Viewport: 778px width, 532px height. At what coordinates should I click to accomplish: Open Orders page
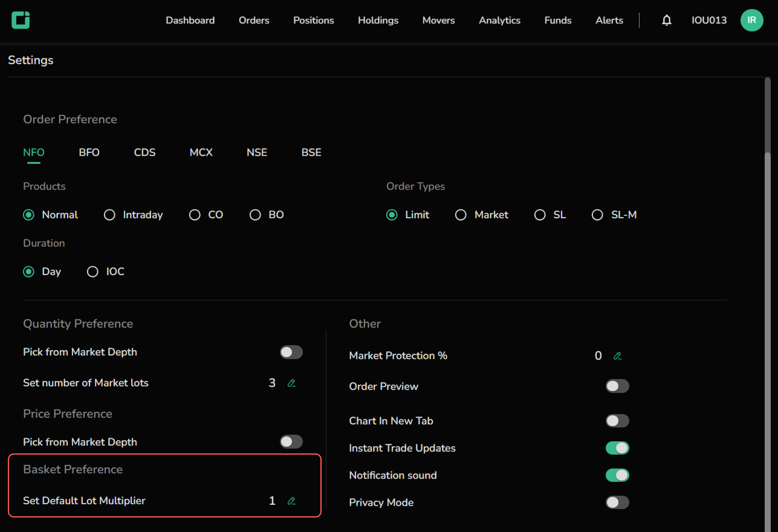click(254, 21)
